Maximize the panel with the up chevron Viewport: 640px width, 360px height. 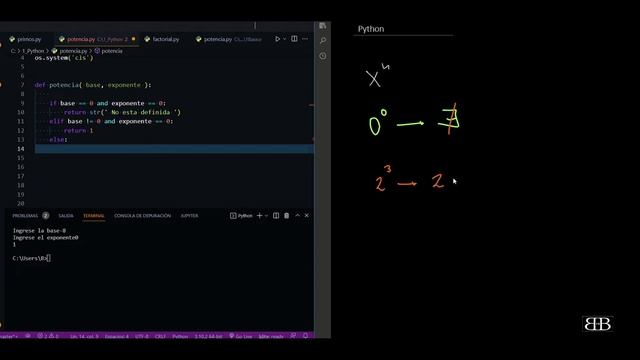click(x=298, y=216)
